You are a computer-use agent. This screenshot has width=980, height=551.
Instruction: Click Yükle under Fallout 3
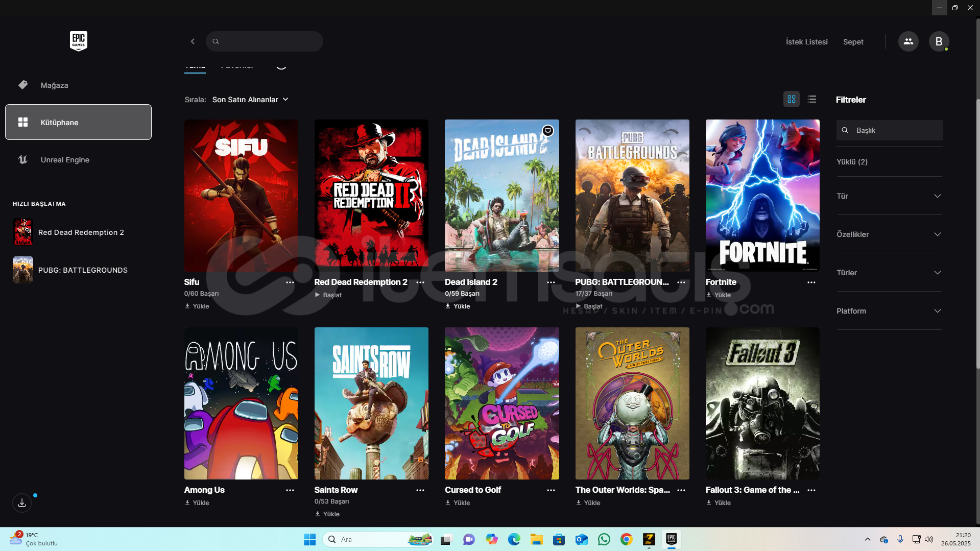pyautogui.click(x=719, y=503)
